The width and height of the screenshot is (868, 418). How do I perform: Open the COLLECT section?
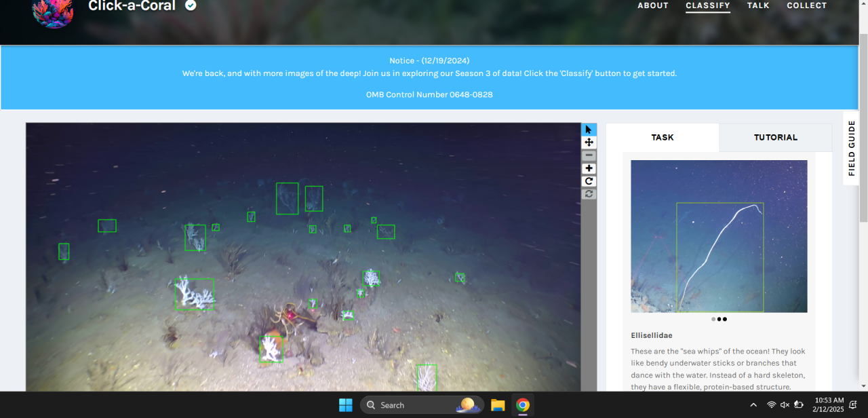click(x=807, y=5)
